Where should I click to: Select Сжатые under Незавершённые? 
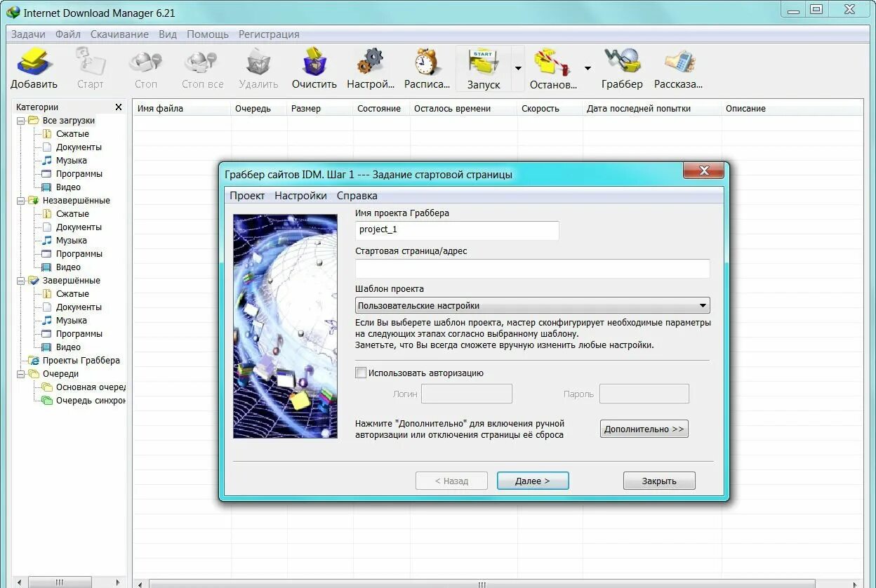pyautogui.click(x=72, y=214)
